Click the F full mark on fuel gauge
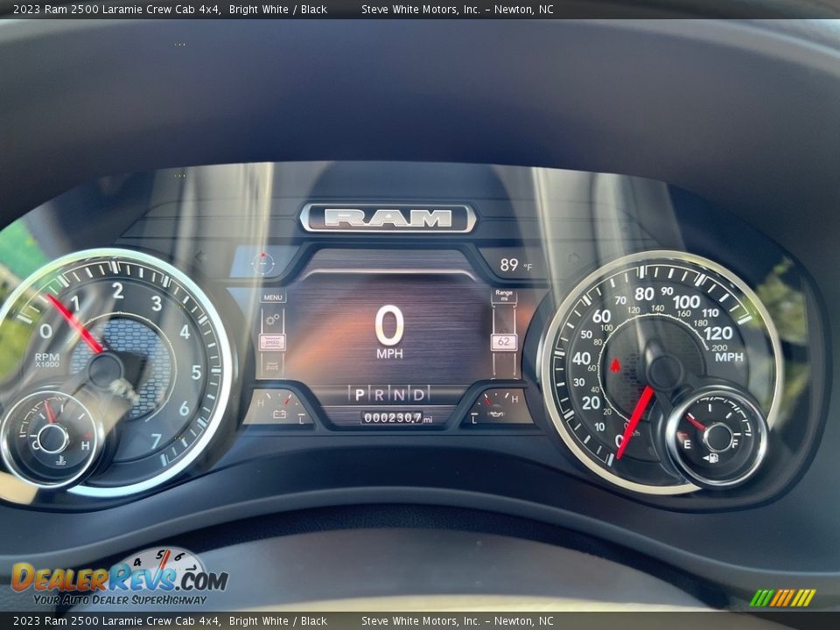This screenshot has height=630, width=840. tap(734, 444)
